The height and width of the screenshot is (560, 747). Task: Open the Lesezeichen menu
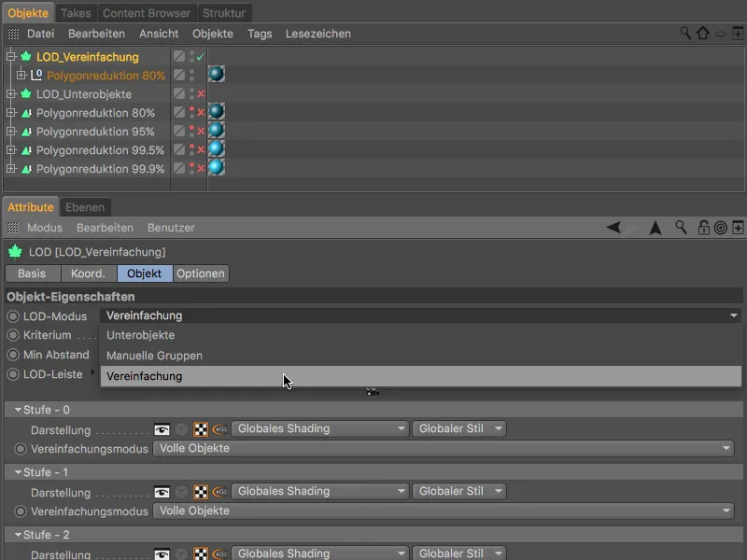[318, 34]
